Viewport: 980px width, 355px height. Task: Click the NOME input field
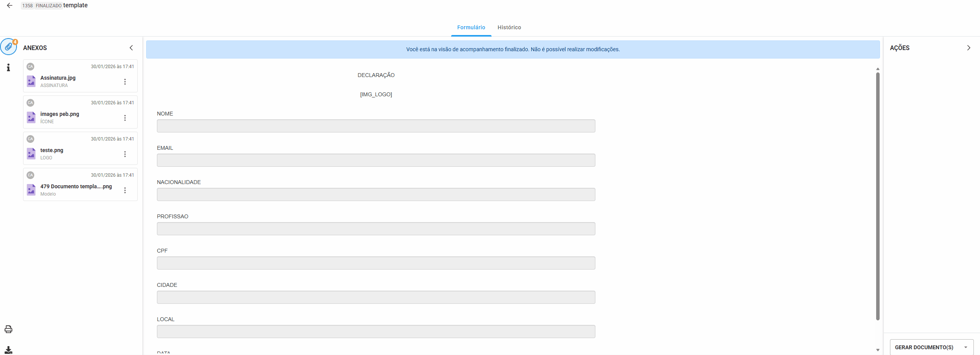pos(376,126)
